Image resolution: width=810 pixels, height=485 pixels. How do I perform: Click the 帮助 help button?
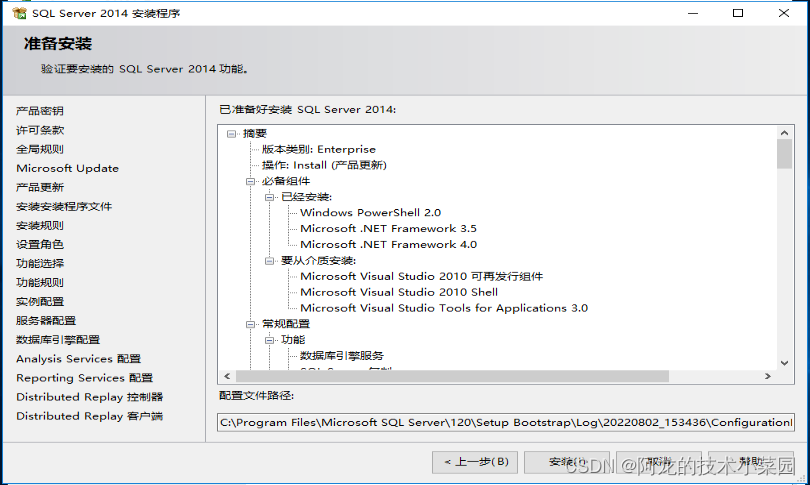[x=751, y=462]
